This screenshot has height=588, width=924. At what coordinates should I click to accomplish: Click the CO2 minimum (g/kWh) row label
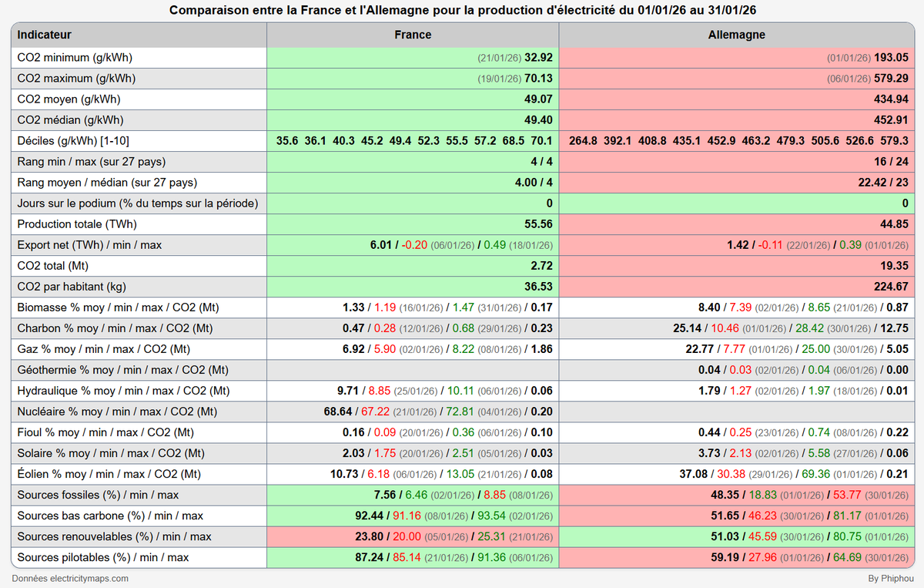(76, 57)
